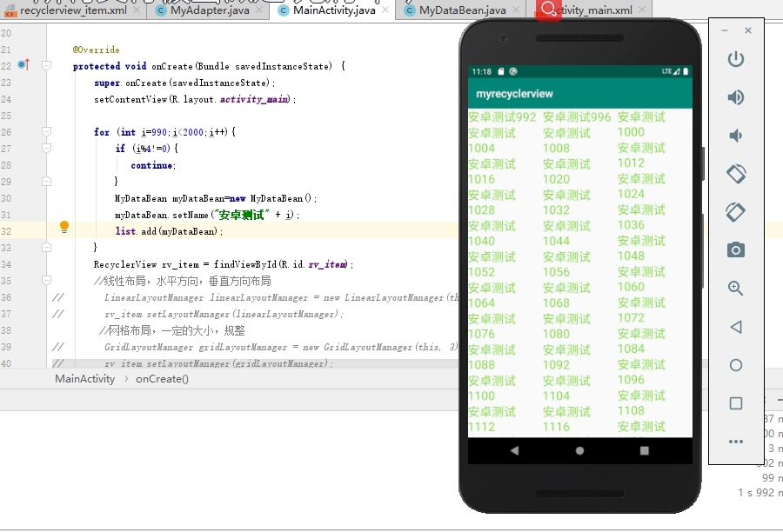Screen dimensions: 783x532
Task: Rotate emulator right using lower rotate icon
Action: [736, 211]
